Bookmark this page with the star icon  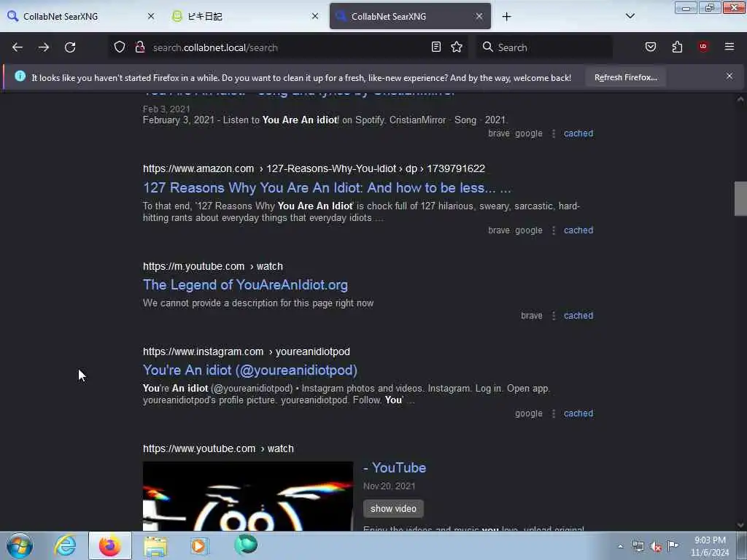457,47
